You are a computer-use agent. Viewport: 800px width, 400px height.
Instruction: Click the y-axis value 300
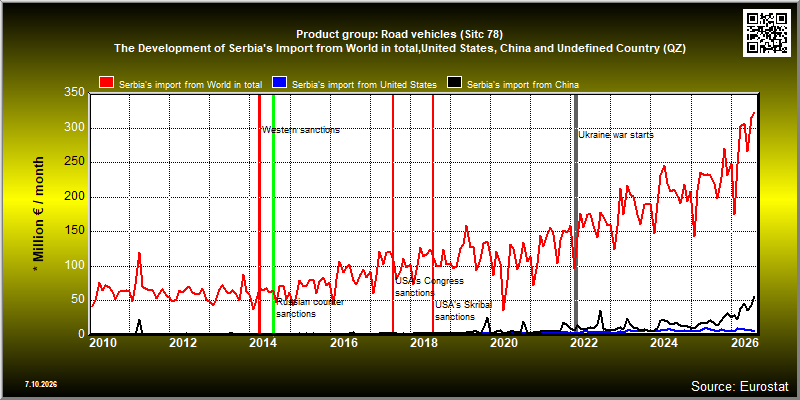coord(74,128)
